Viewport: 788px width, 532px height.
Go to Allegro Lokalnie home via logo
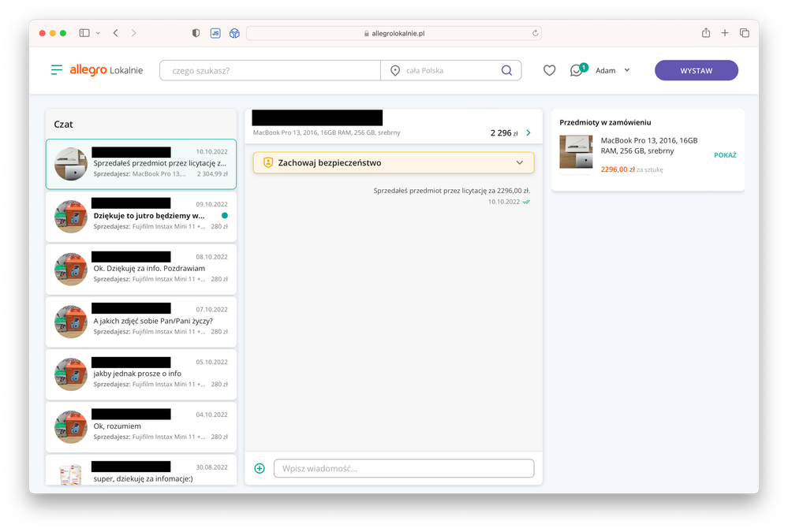point(106,70)
